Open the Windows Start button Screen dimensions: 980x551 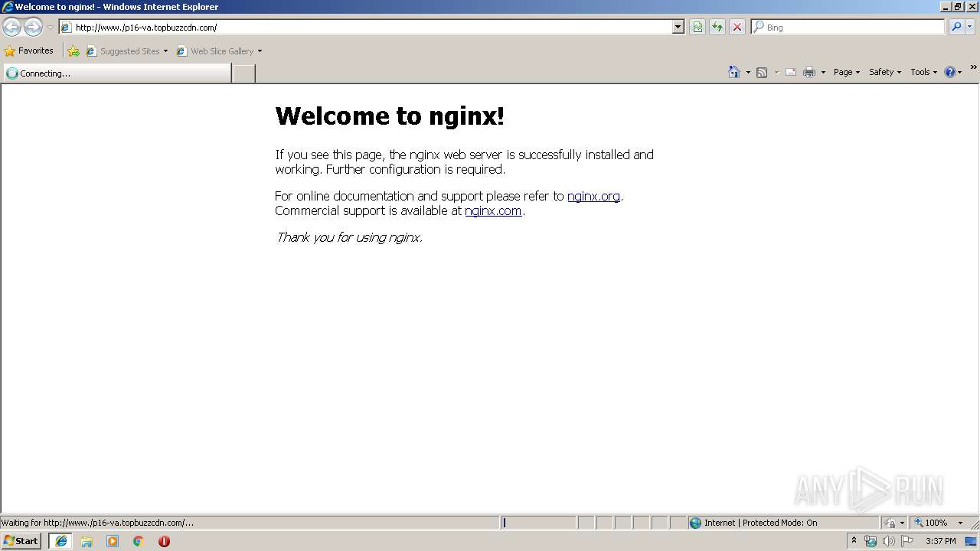(21, 541)
